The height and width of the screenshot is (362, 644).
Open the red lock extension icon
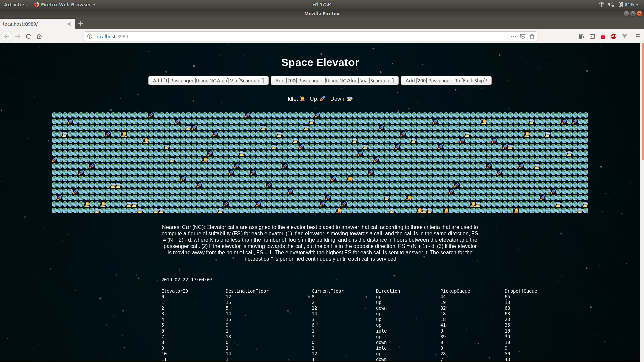pos(603,36)
